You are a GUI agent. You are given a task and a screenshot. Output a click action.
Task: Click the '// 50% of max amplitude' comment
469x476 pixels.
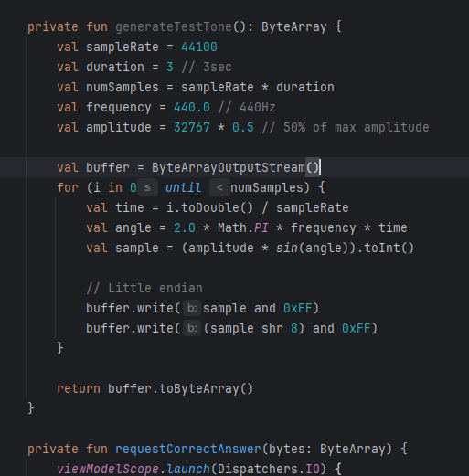click(x=346, y=128)
